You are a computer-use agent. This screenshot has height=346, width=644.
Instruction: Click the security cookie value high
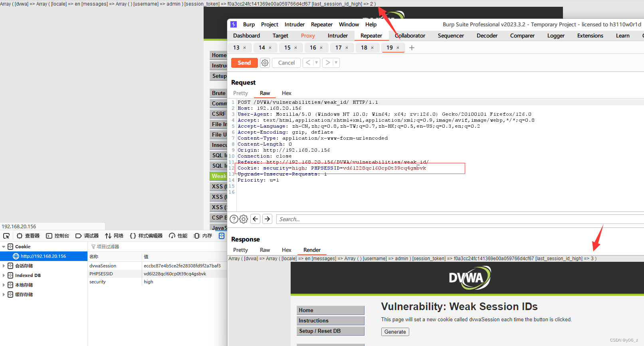pyautogui.click(x=149, y=282)
